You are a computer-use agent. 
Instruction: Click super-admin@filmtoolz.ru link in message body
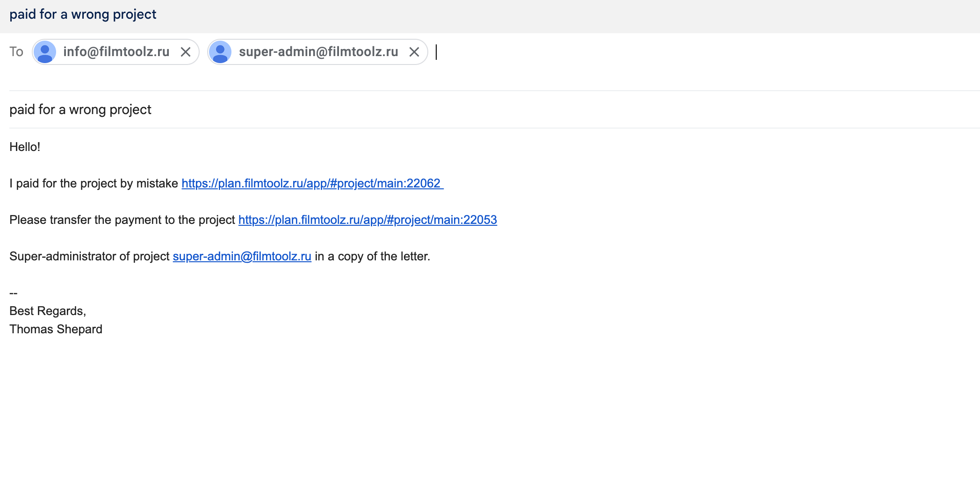coord(242,256)
